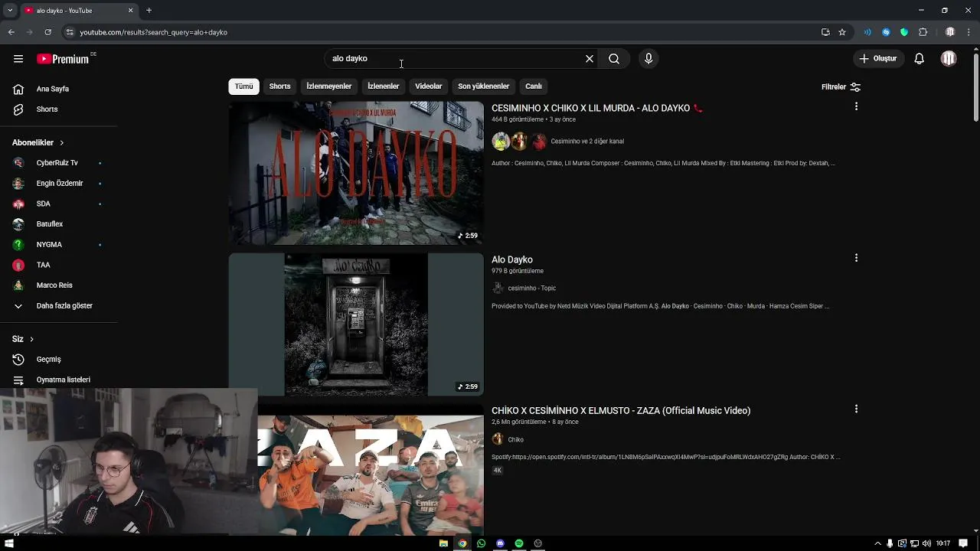Open Engin Özdemir subscription channel
Viewport: 980px width, 551px height.
[59, 184]
